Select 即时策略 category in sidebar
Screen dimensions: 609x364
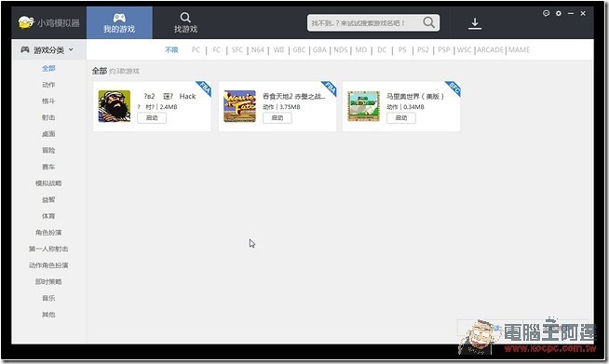click(48, 282)
